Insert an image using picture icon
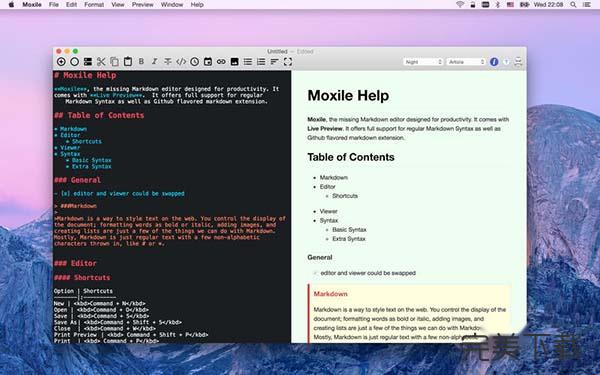This screenshot has height=375, width=600. (x=235, y=62)
